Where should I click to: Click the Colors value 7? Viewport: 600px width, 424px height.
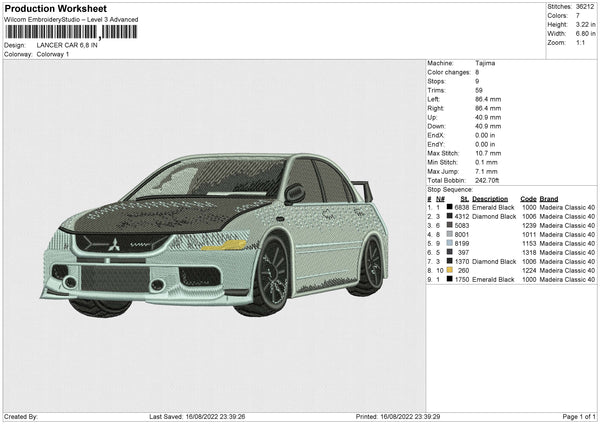pos(578,16)
